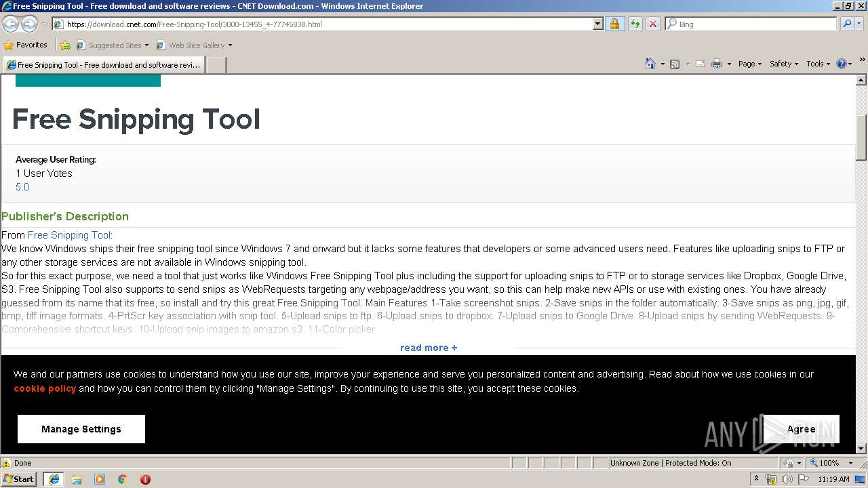Click the Bing search box
This screenshot has width=868, height=488.
(x=751, y=24)
